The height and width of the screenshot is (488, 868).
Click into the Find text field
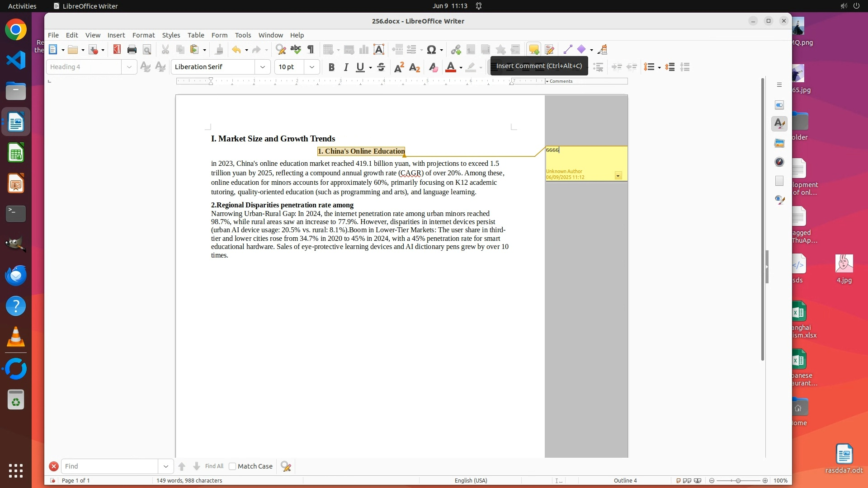coord(110,466)
